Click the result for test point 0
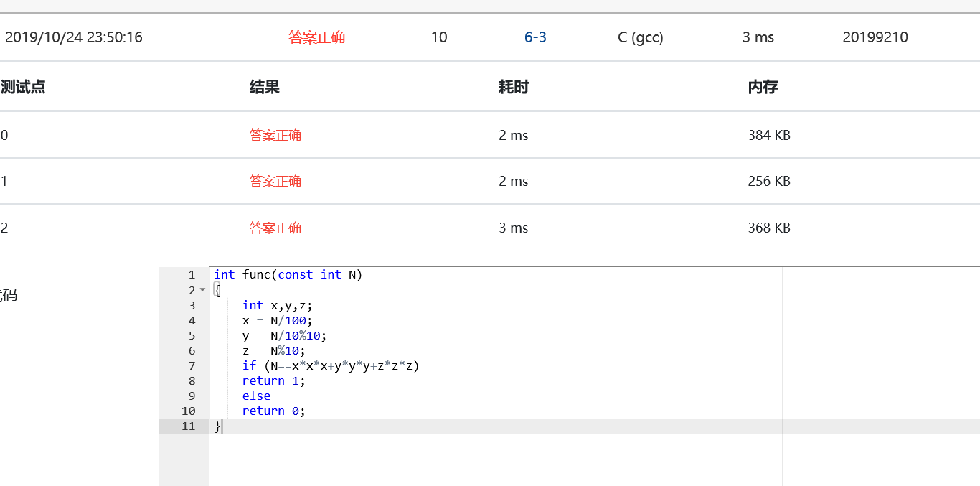This screenshot has width=980, height=486. coord(275,135)
